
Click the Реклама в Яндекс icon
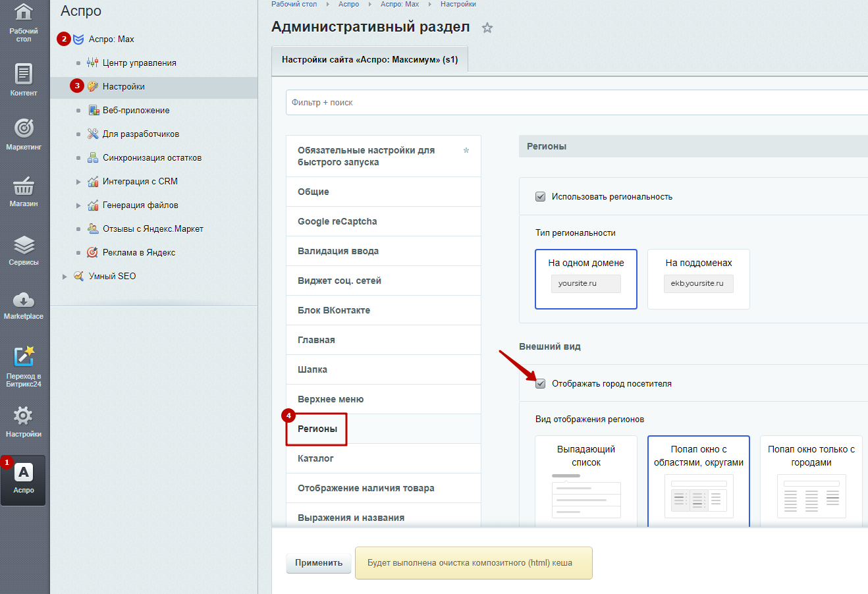pyautogui.click(x=93, y=253)
